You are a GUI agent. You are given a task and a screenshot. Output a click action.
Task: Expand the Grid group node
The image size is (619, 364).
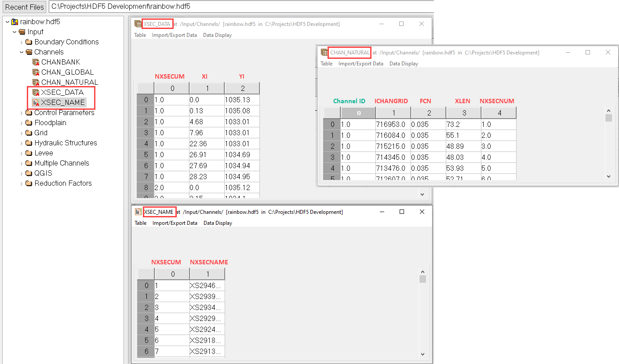pos(22,133)
